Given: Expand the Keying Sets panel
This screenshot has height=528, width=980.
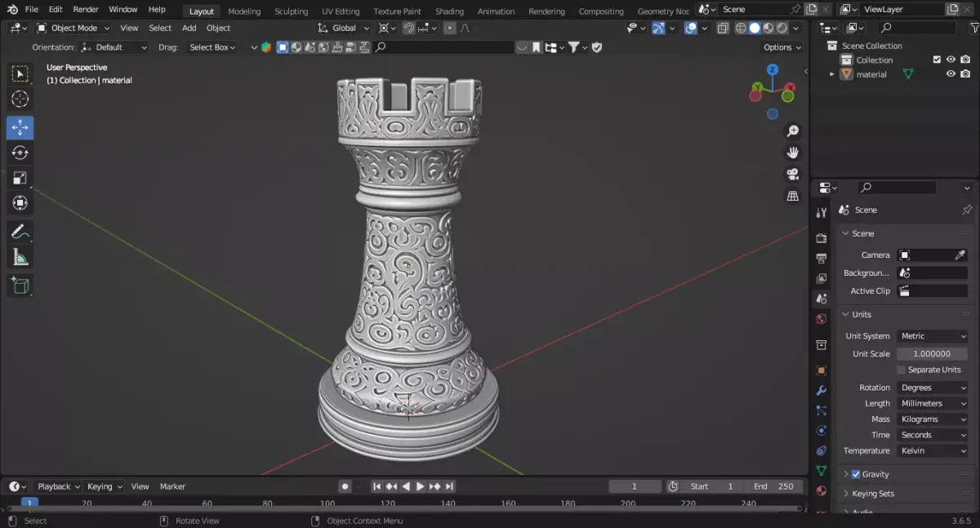Looking at the screenshot, I should pyautogui.click(x=873, y=494).
